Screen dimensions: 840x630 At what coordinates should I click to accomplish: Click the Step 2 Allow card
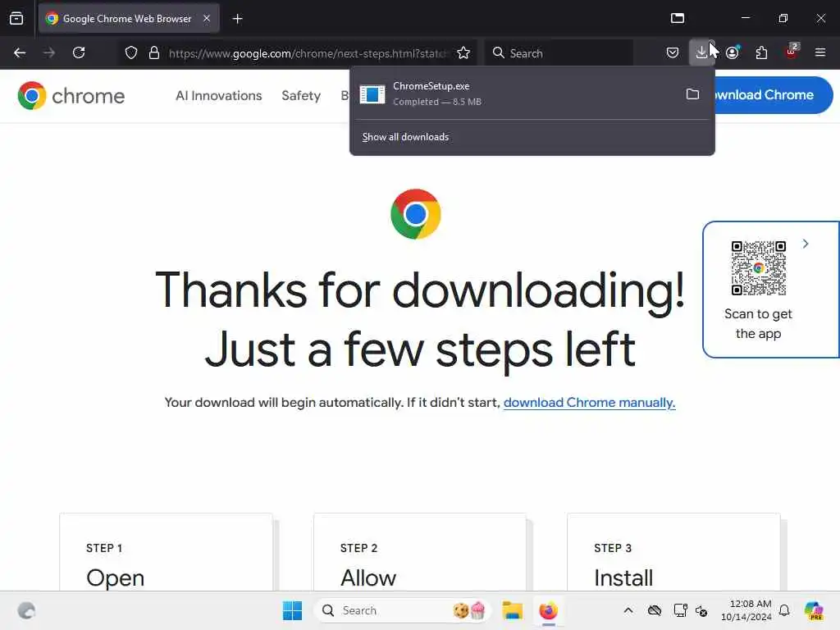tap(420, 552)
